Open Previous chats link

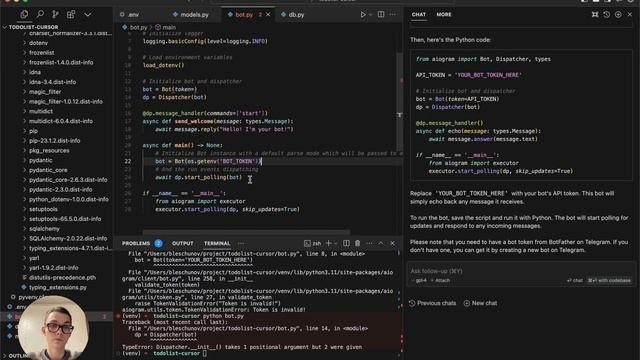pos(433,303)
